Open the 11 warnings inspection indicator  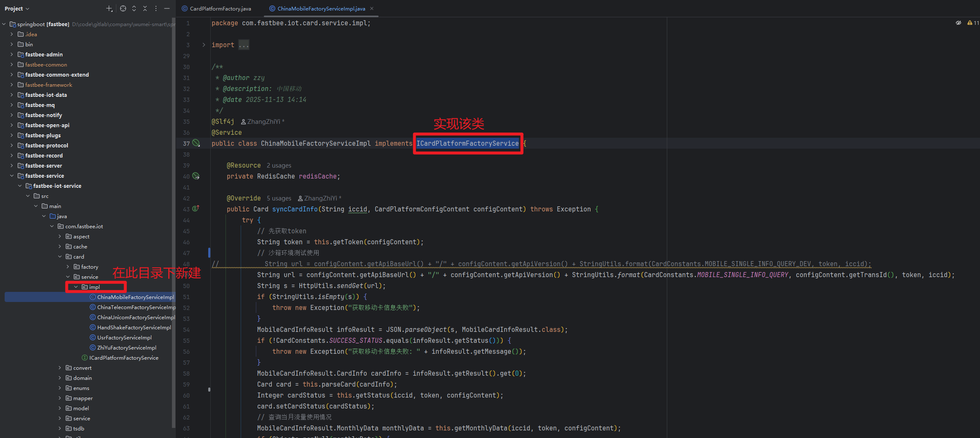[x=973, y=23]
